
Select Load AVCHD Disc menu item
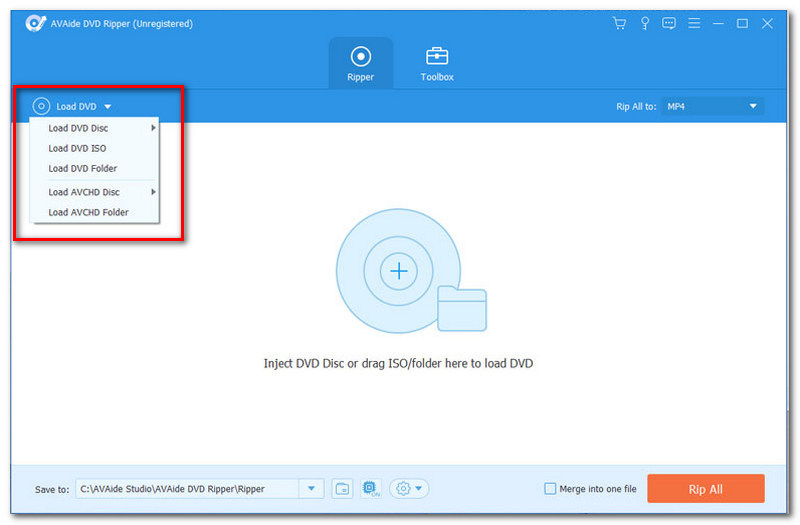[x=94, y=192]
